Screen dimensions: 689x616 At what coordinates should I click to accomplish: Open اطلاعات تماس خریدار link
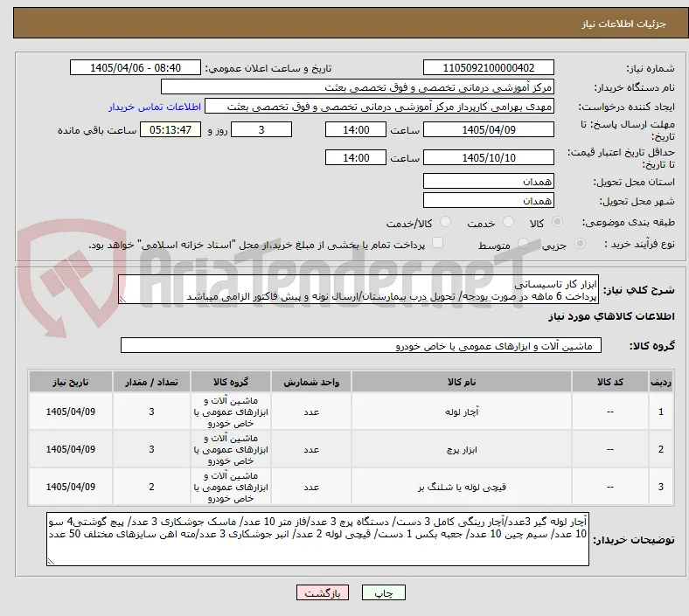[x=155, y=107]
